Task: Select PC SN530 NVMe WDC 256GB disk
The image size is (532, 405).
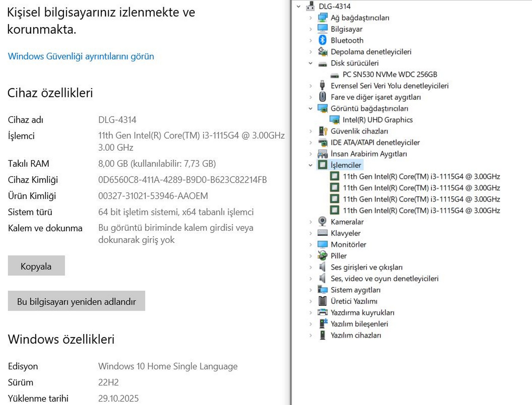Action: pyautogui.click(x=390, y=74)
